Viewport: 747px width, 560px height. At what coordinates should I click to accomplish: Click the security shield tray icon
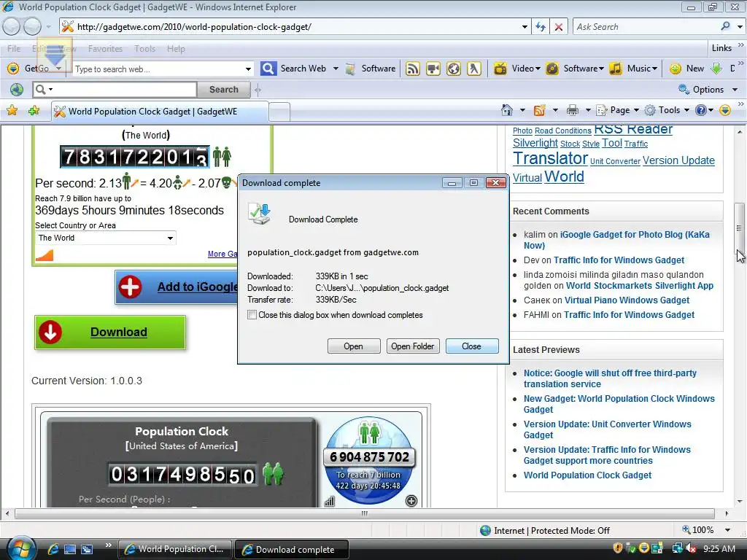coord(617,548)
